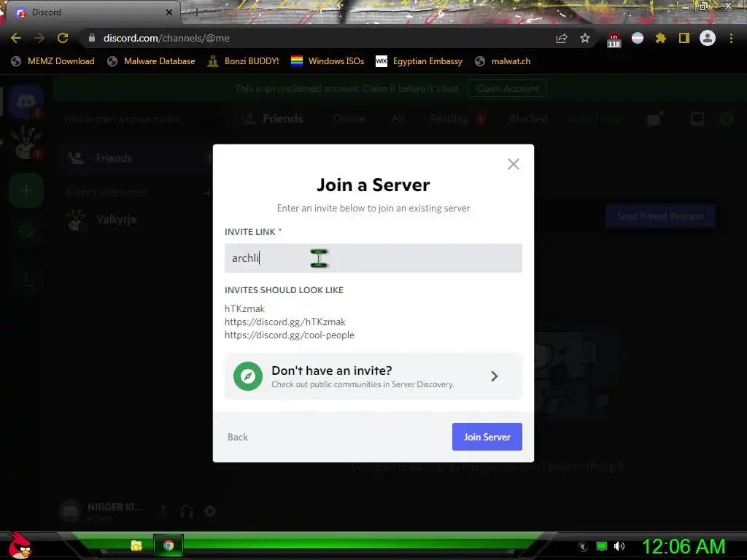Open the MEMZ Download bookmark
This screenshot has height=560, width=747.
click(53, 61)
